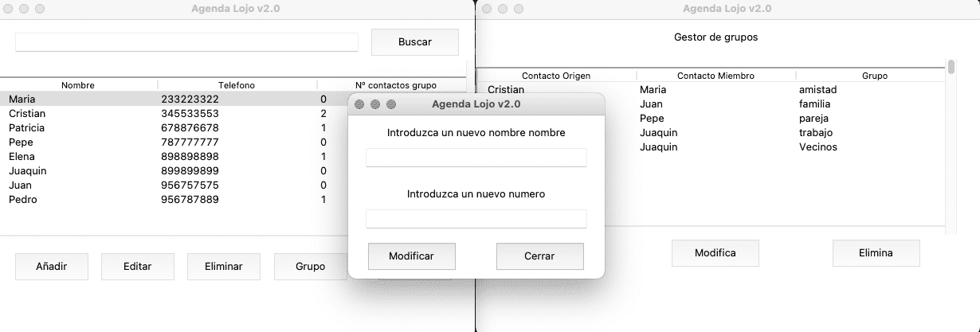
Task: Focus the new number input field
Action: coord(476,219)
